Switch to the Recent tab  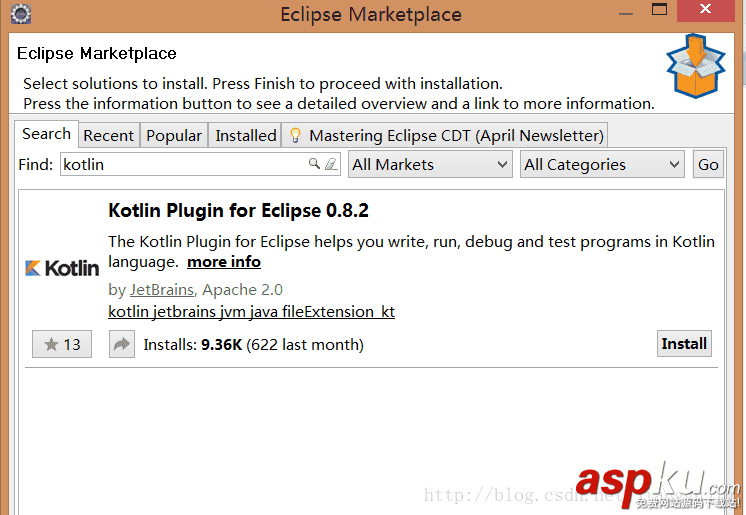click(x=108, y=136)
